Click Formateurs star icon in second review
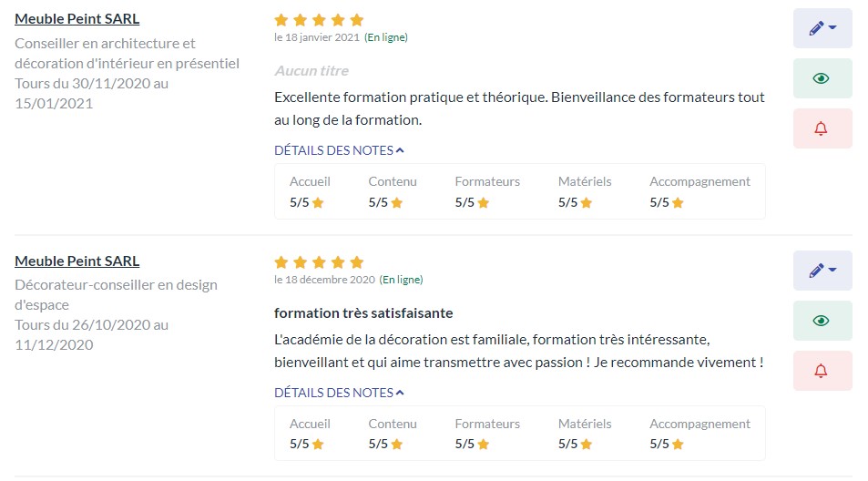This screenshot has width=868, height=481. pos(484,444)
